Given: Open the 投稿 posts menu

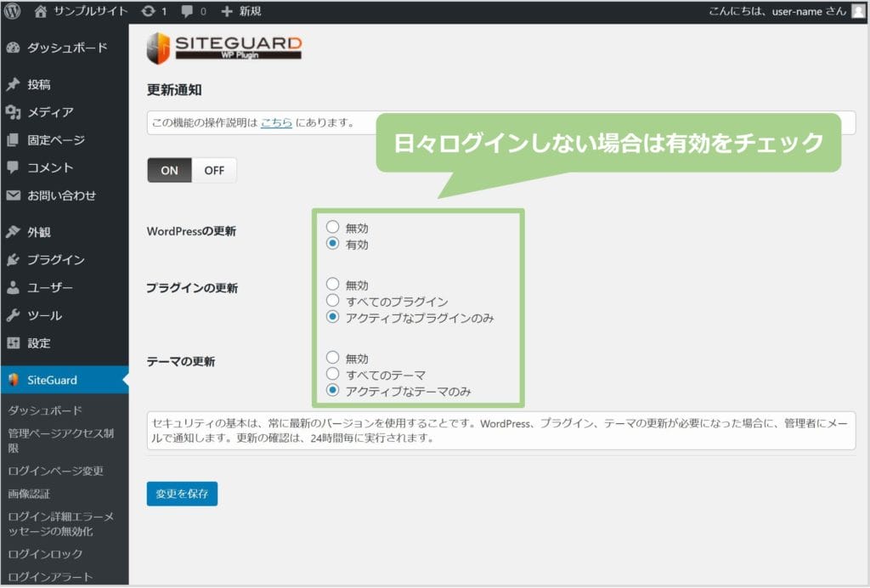Looking at the screenshot, I should pyautogui.click(x=38, y=85).
